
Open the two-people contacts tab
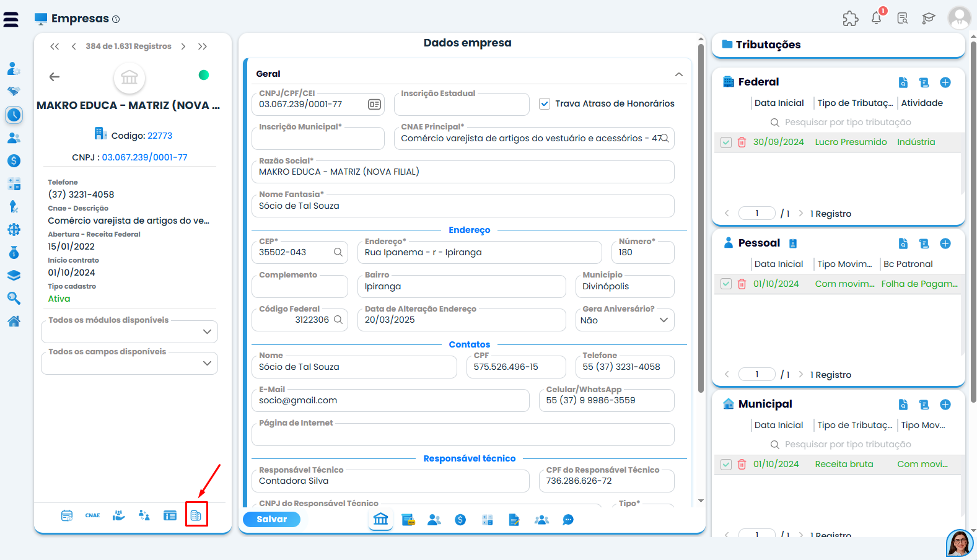[434, 520]
